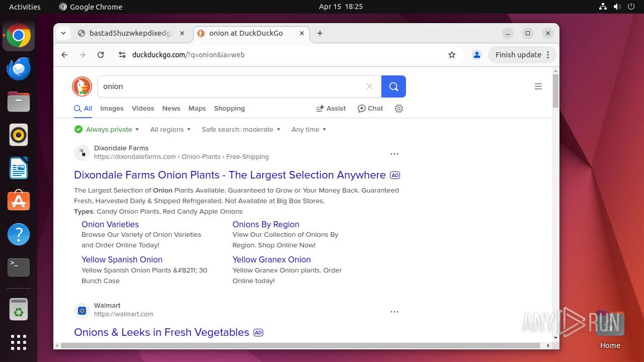Open the Onion Varieties sublink
644x362 pixels.
pyautogui.click(x=110, y=224)
